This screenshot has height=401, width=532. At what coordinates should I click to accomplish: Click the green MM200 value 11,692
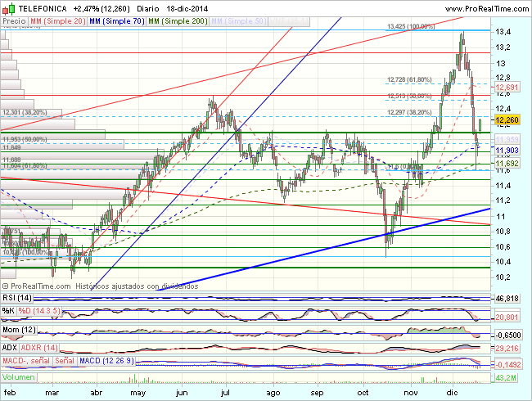507,164
